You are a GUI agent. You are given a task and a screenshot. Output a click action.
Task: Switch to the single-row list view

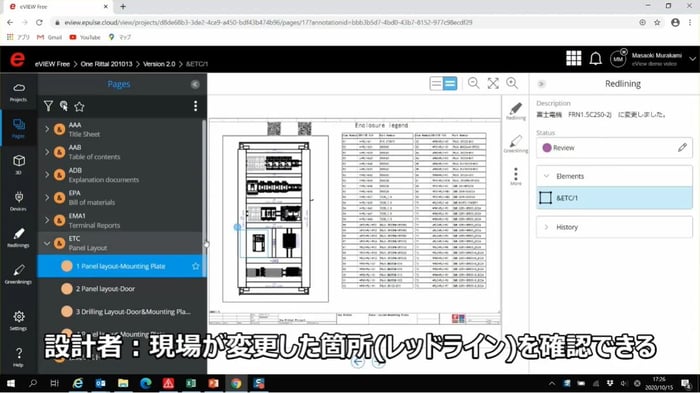pos(436,84)
